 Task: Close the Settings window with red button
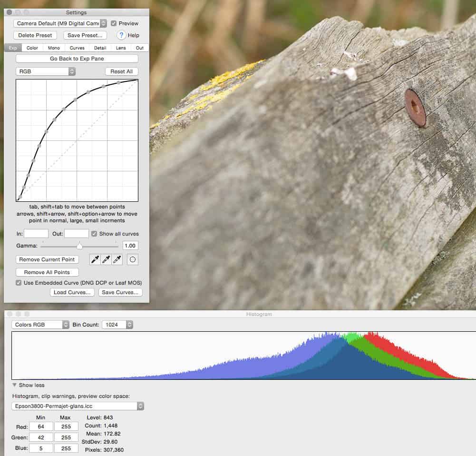pyautogui.click(x=10, y=12)
